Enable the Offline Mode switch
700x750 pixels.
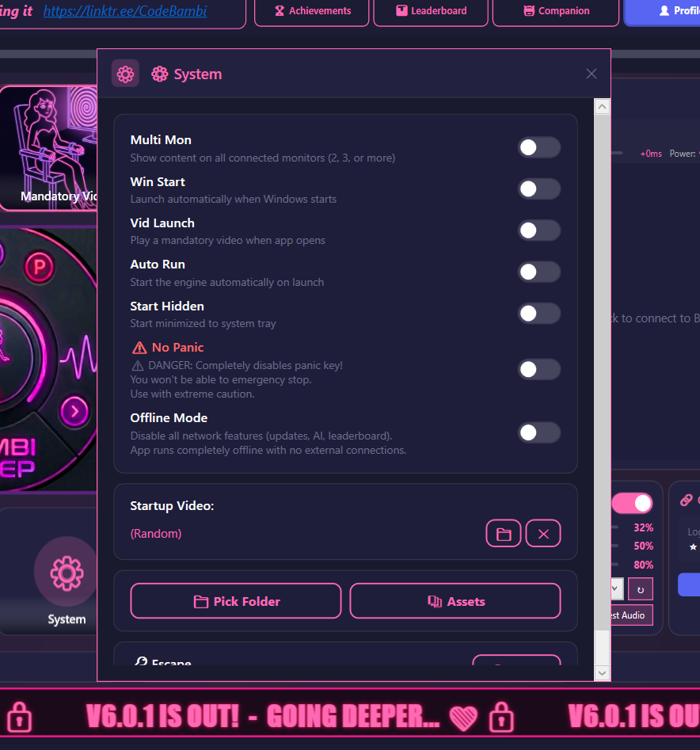539,433
